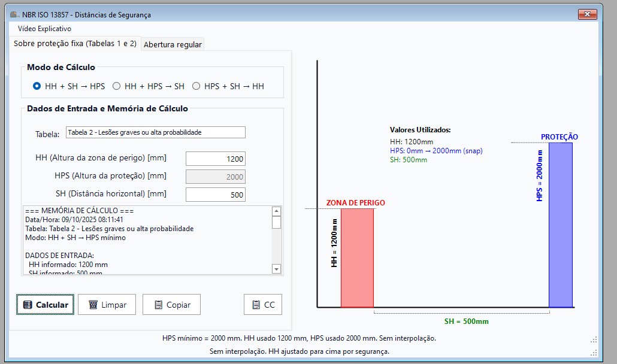Click the upper status bar resize grip
This screenshot has height=364, width=617.
click(x=594, y=339)
